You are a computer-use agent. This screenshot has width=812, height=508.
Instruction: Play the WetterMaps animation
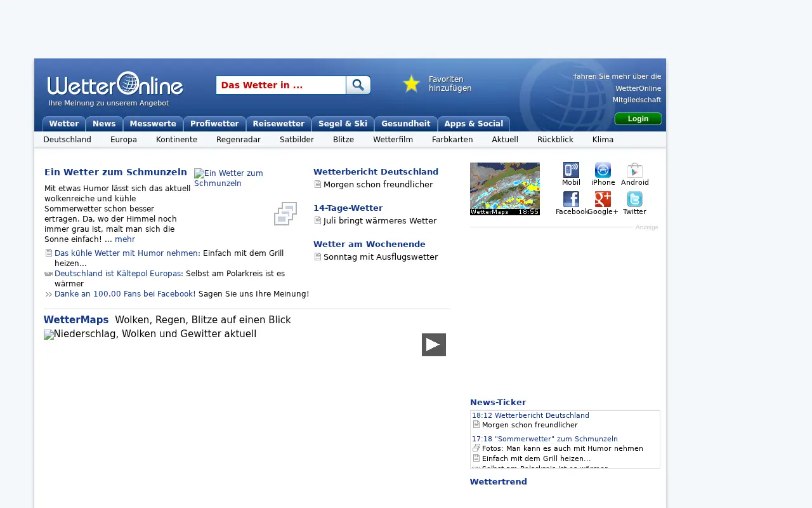(434, 345)
